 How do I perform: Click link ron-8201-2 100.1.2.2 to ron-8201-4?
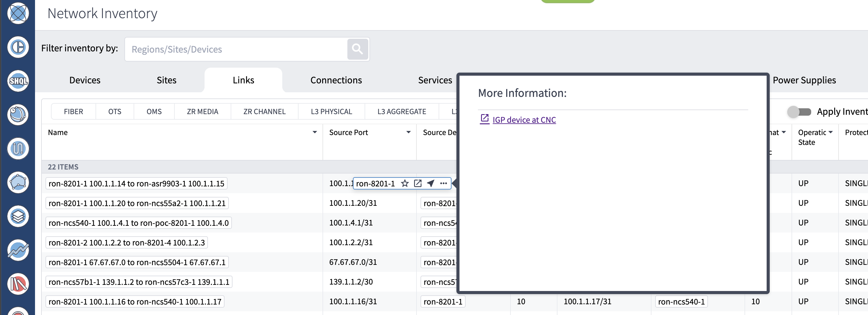point(127,243)
